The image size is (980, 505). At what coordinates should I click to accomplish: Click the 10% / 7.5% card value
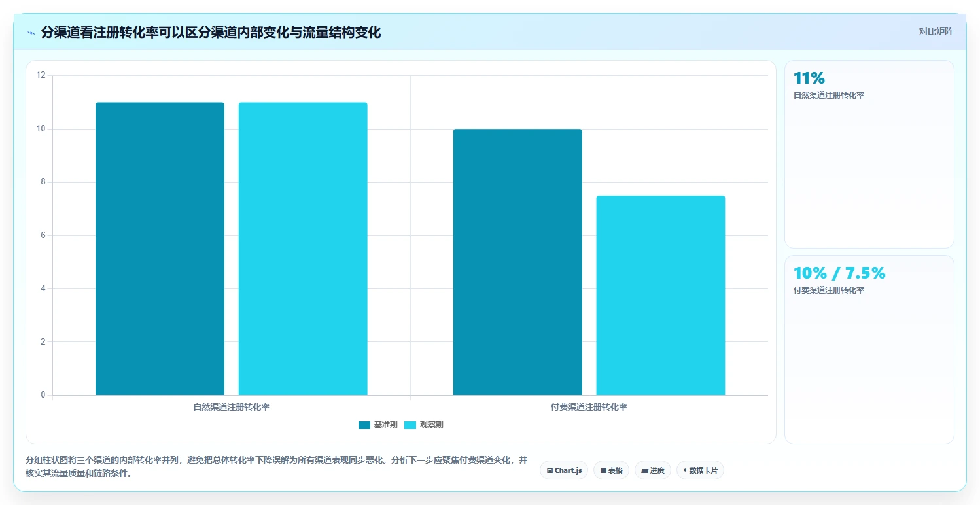click(839, 273)
